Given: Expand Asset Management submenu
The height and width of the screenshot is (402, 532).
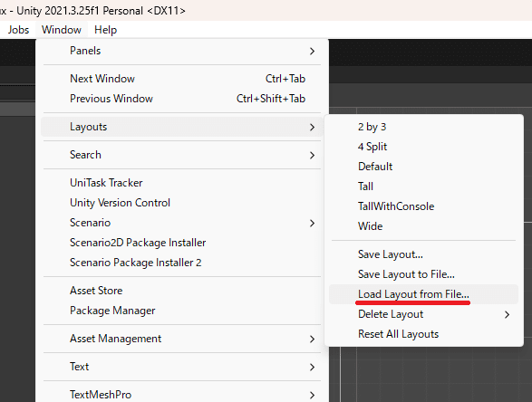Looking at the screenshot, I should pyautogui.click(x=182, y=339).
